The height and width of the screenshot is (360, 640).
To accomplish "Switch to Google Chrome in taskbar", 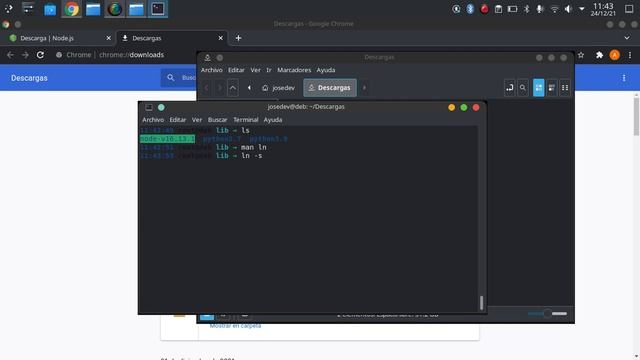I will (71, 9).
